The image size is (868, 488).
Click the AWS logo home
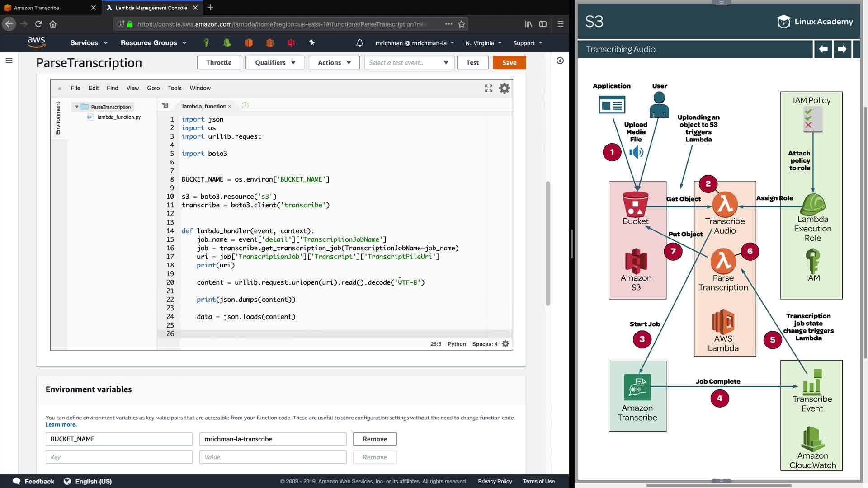pyautogui.click(x=36, y=42)
